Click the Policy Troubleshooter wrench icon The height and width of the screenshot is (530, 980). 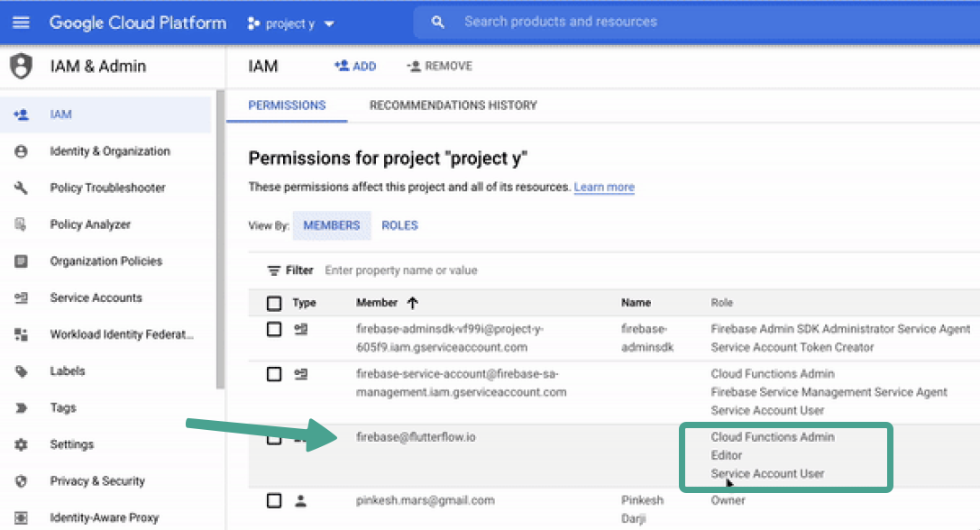21,187
